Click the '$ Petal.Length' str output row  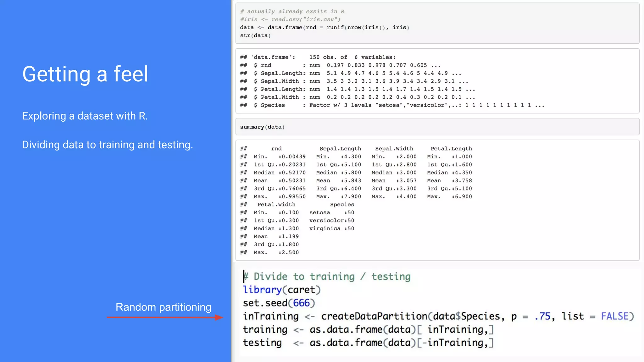point(358,89)
